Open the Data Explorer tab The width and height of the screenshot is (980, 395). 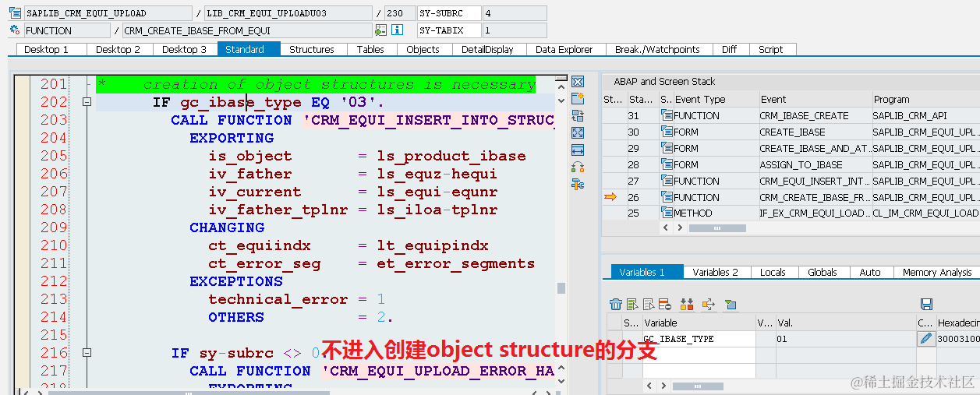(x=564, y=49)
